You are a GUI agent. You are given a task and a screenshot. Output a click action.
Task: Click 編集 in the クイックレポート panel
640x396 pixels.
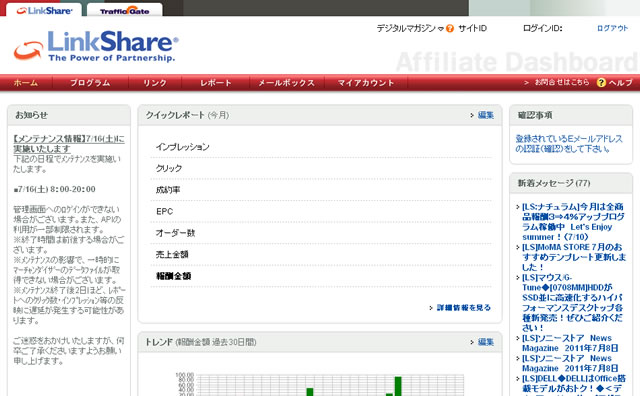click(x=485, y=115)
